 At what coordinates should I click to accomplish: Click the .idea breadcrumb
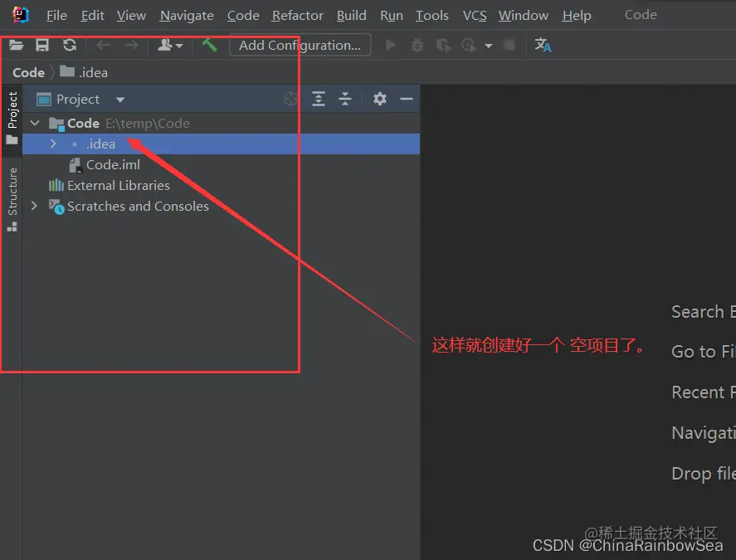coord(84,72)
